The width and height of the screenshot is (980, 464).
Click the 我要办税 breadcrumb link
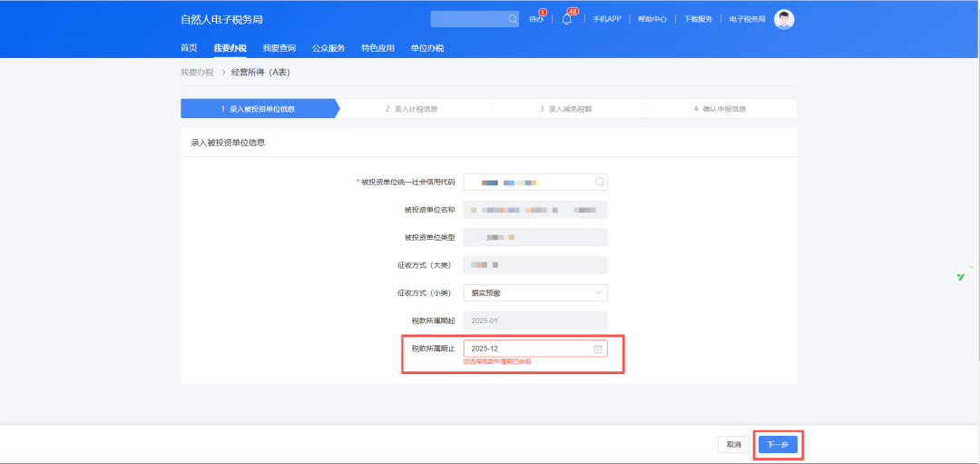coord(197,72)
